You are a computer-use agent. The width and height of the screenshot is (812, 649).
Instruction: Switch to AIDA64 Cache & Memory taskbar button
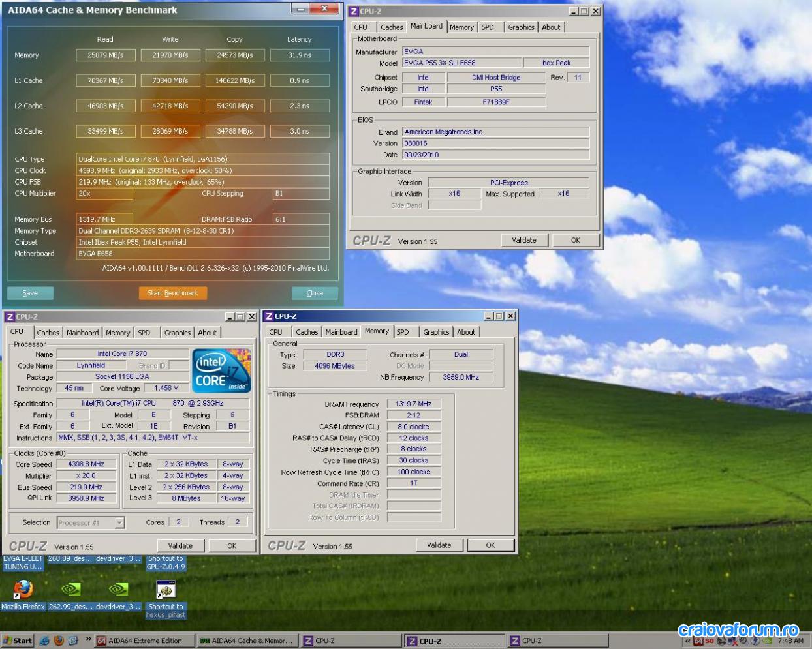coord(249,641)
